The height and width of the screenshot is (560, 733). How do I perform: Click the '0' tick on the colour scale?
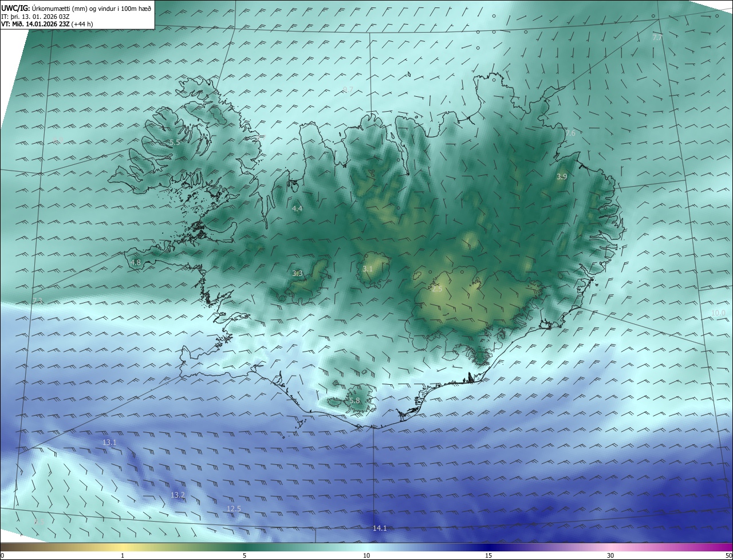click(2, 555)
